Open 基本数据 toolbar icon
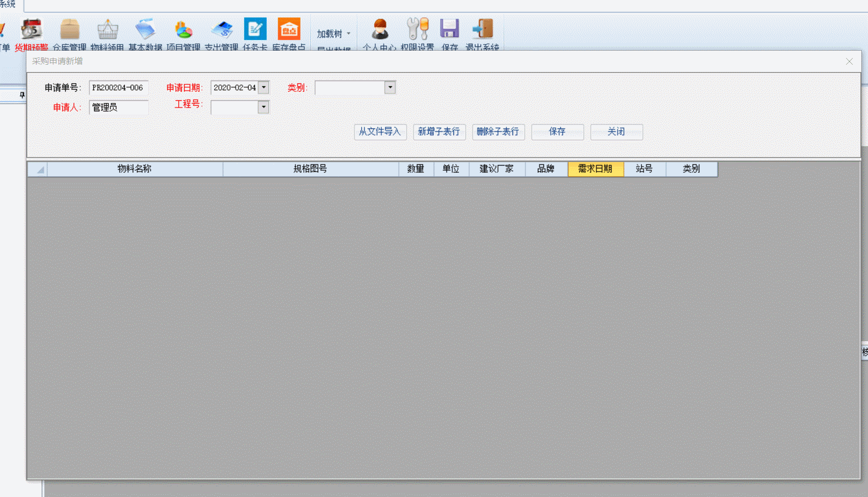868x497 pixels. coord(145,29)
